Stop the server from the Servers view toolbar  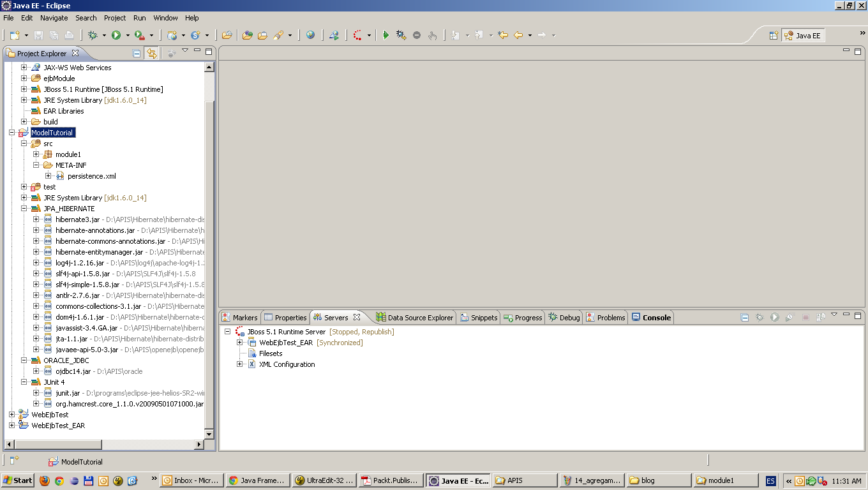pos(805,316)
